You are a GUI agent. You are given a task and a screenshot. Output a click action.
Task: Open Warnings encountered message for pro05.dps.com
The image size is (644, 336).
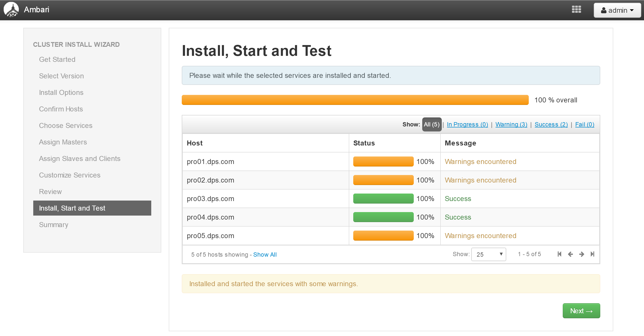(480, 236)
